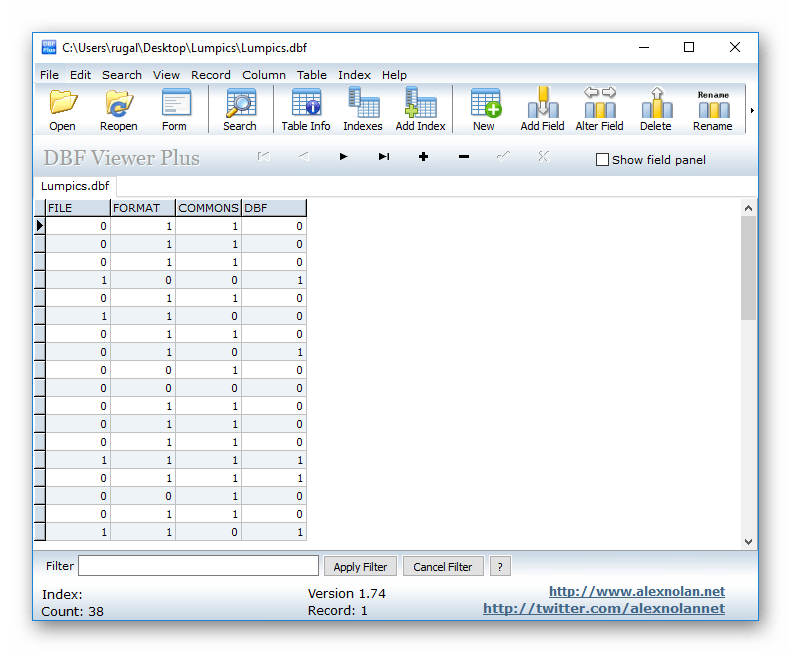Launch the Search toolbar icon

click(240, 110)
